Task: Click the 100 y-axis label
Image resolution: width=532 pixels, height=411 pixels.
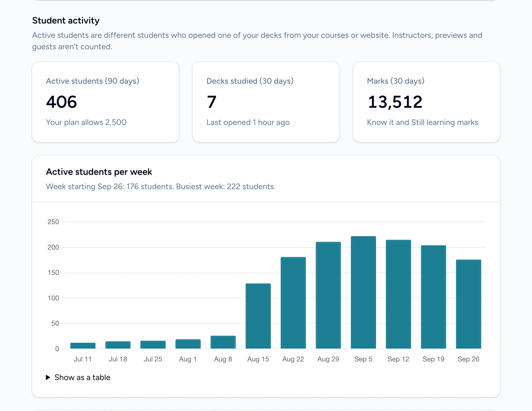Action: (53, 298)
